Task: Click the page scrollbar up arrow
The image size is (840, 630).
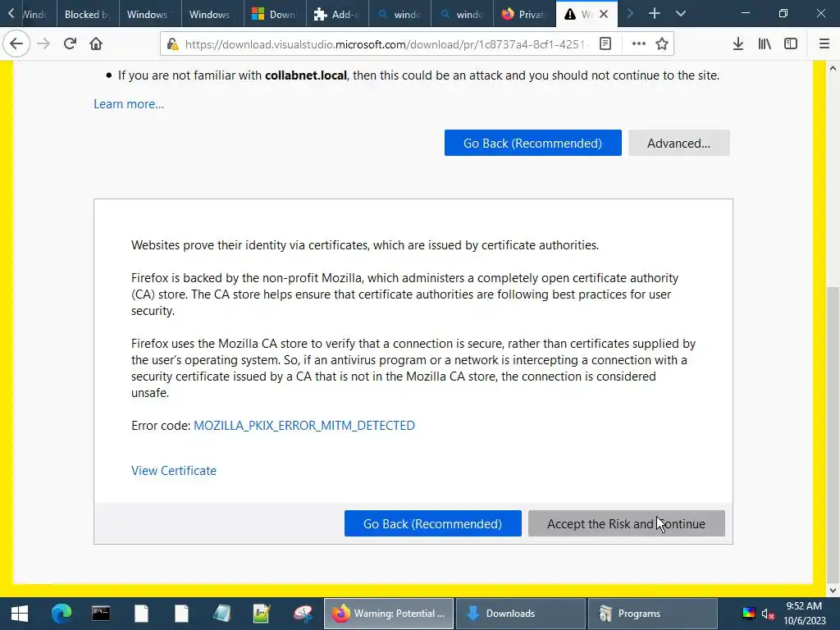Action: [x=833, y=68]
